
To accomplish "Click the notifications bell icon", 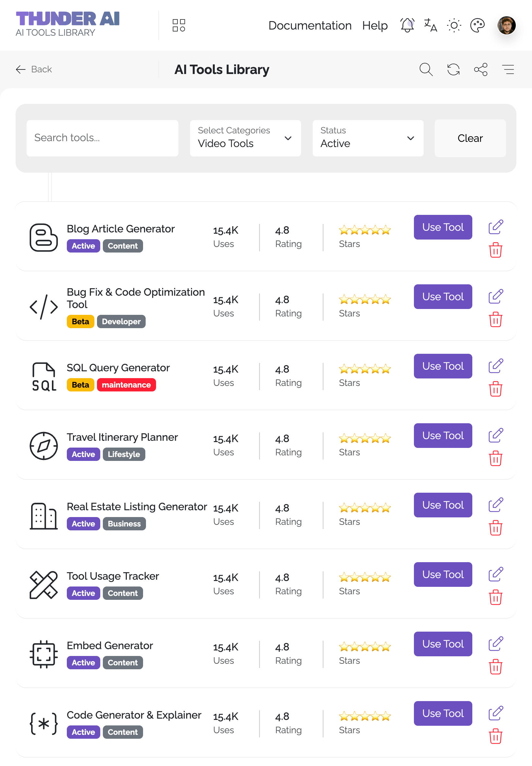I will point(407,25).
